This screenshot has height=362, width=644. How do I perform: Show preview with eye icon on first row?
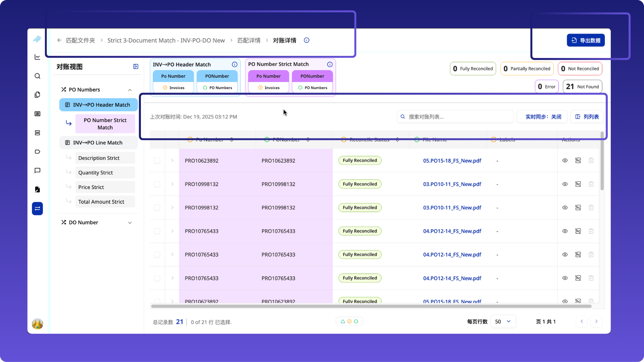click(565, 160)
